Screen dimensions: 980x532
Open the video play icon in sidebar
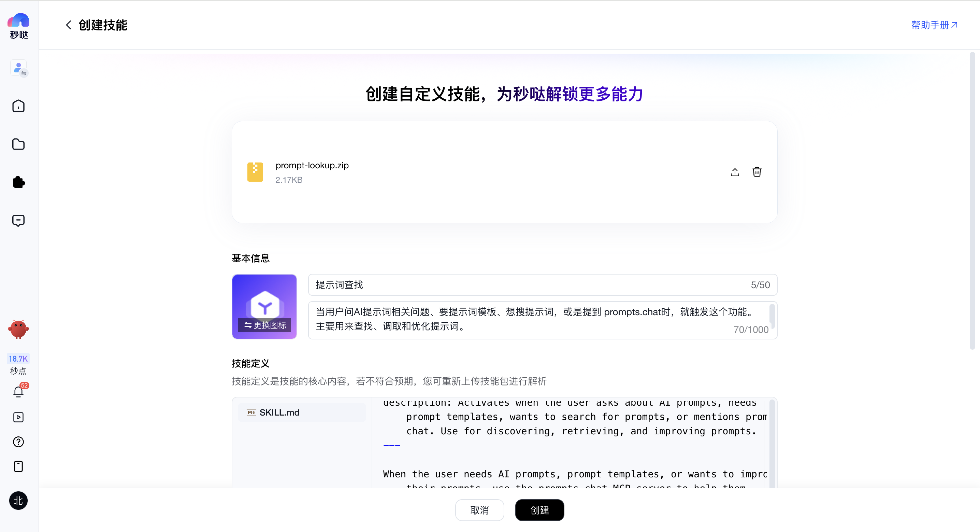18,417
